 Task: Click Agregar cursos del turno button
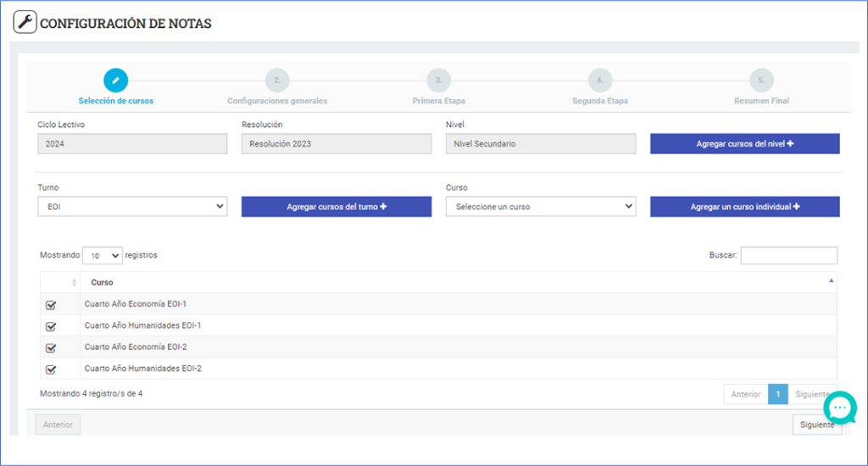tap(337, 207)
